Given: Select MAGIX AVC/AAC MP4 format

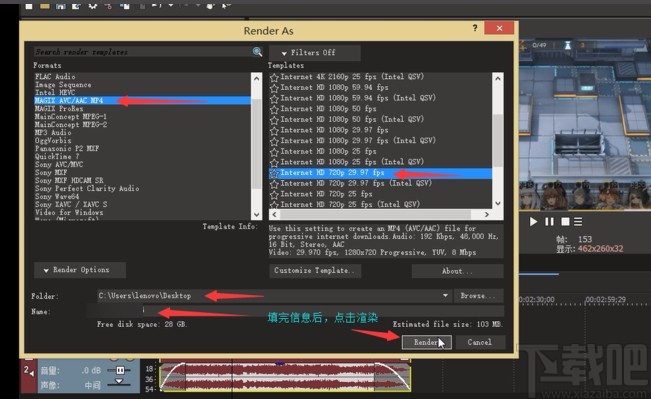Looking at the screenshot, I should [x=142, y=100].
